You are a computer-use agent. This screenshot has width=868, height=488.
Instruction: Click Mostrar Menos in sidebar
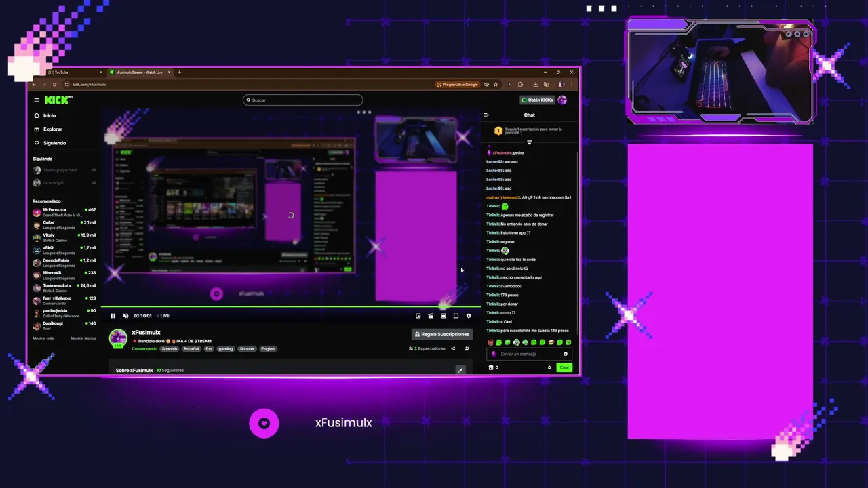[83, 338]
